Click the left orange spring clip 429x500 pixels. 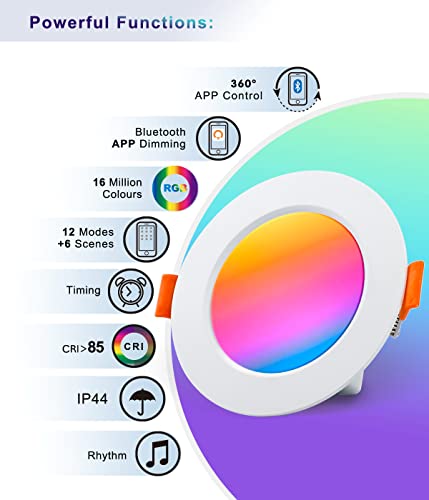click(x=166, y=295)
